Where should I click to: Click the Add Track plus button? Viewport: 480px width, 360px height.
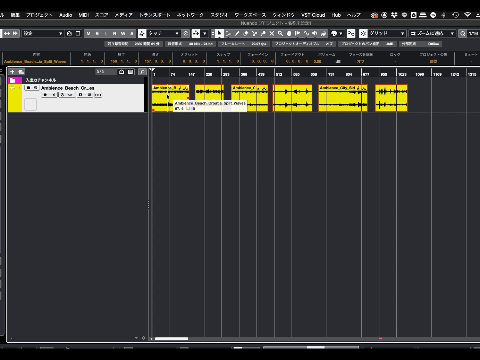coord(12,72)
